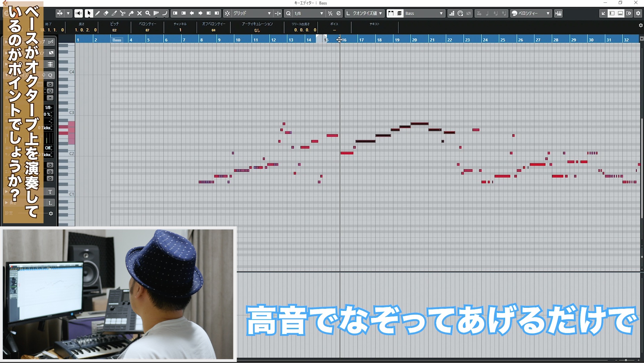Select the Draw pencil tool

point(98,13)
